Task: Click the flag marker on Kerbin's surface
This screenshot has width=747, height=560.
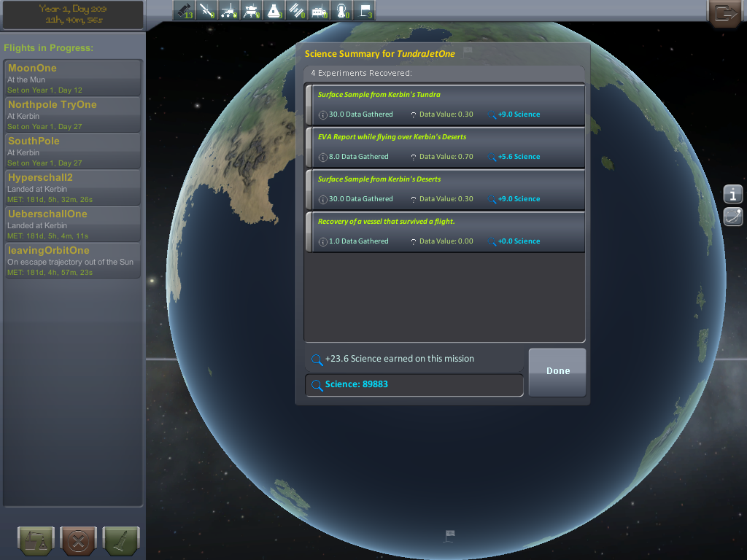Action: 449,536
